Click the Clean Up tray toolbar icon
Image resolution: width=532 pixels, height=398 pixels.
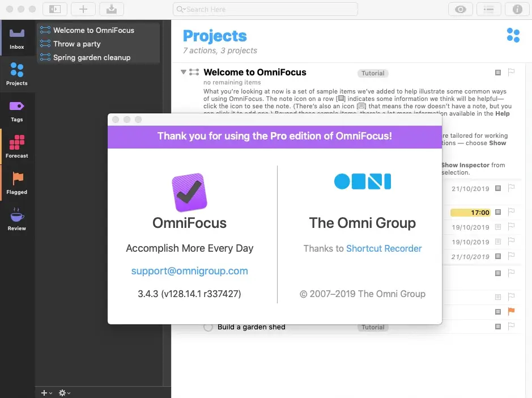click(112, 9)
